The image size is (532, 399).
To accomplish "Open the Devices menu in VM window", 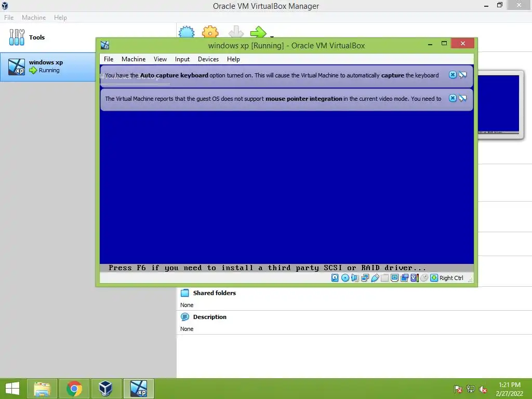I will [x=208, y=59].
